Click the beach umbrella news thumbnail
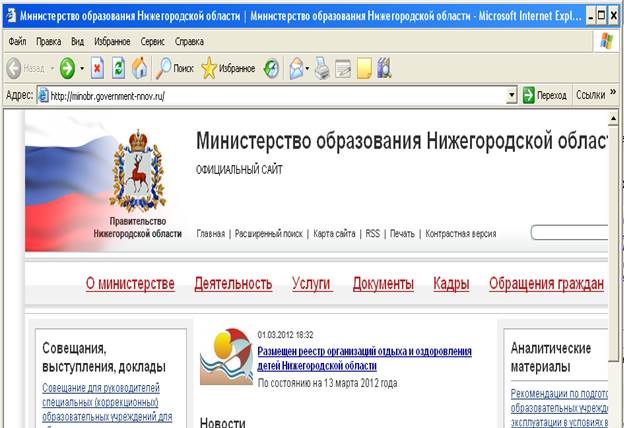Screen dimensions: 624x428 coord(226,357)
